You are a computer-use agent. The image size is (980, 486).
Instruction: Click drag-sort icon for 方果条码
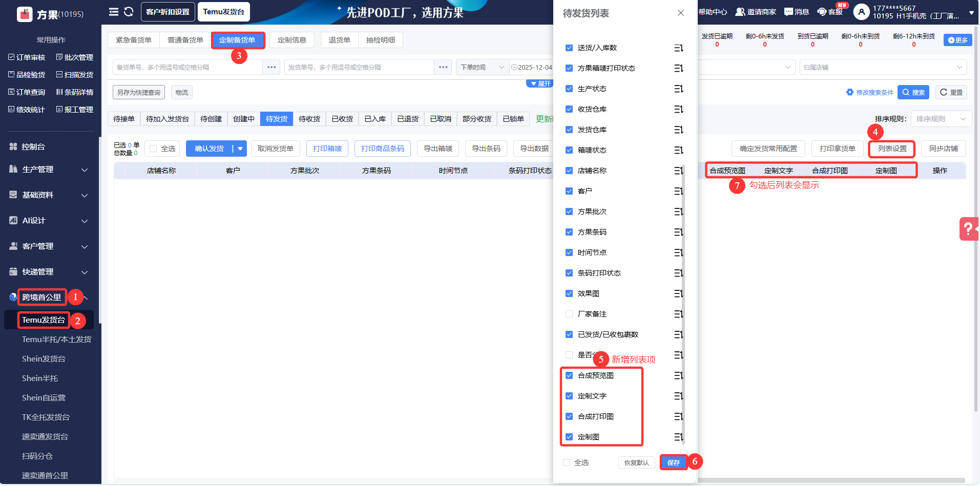679,232
